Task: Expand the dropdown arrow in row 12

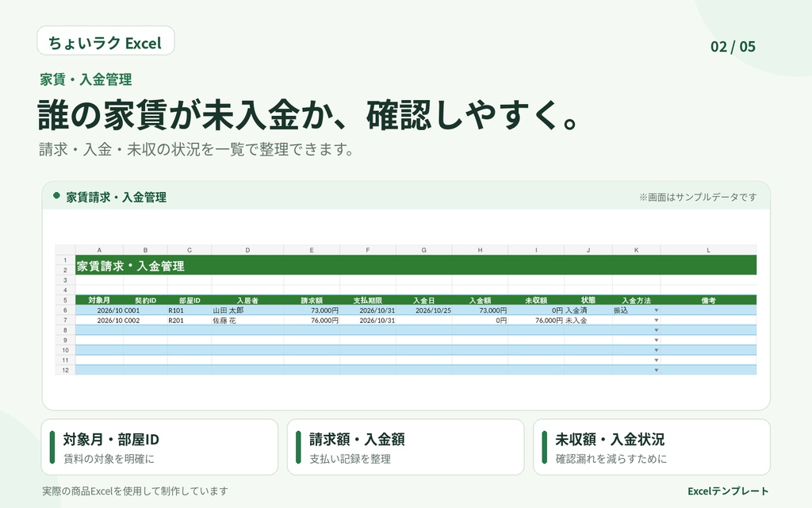Action: point(656,370)
